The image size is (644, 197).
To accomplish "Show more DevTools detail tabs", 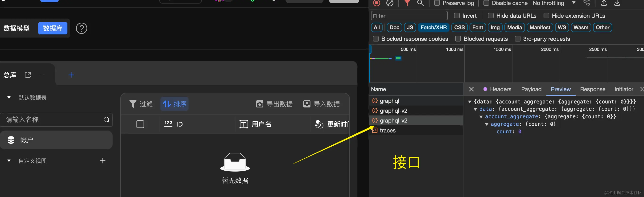I will pos(641,89).
